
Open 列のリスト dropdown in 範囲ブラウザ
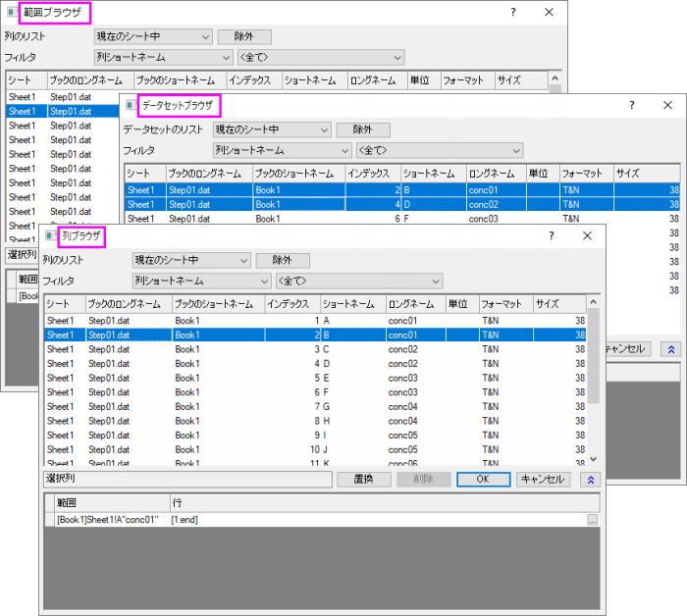pyautogui.click(x=153, y=36)
